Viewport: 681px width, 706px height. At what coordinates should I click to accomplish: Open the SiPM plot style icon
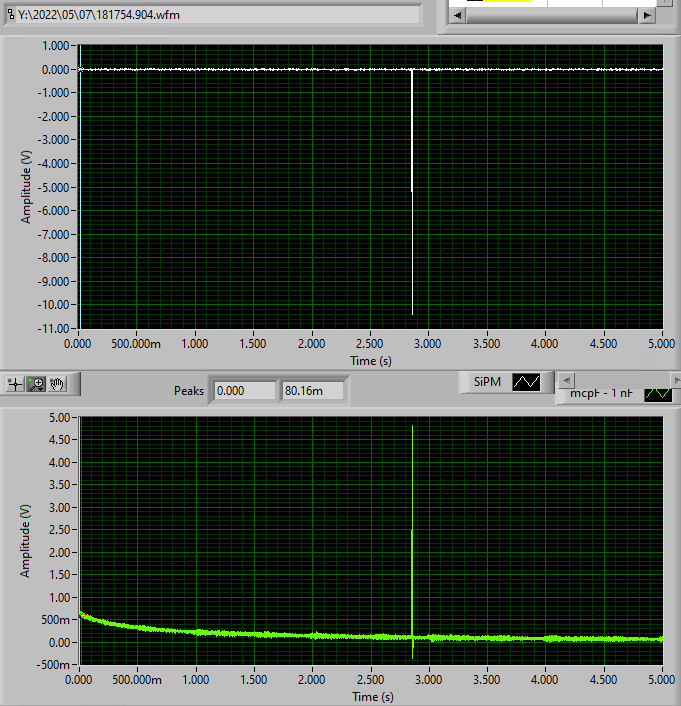pyautogui.click(x=526, y=382)
